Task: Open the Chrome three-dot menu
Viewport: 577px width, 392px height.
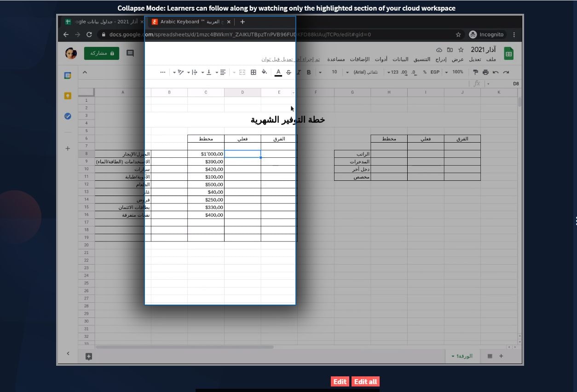Action: click(x=514, y=35)
